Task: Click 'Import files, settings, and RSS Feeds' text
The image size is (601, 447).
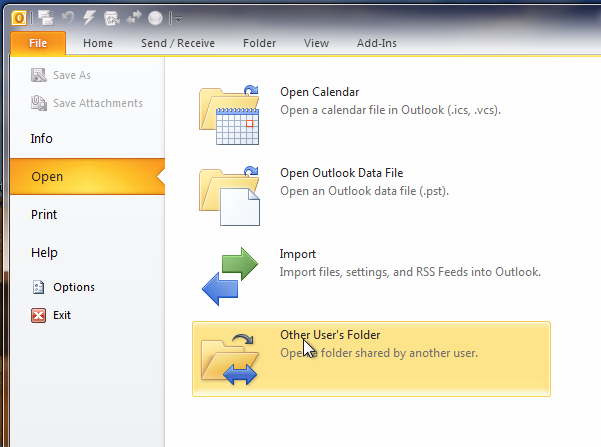Action: coord(410,272)
